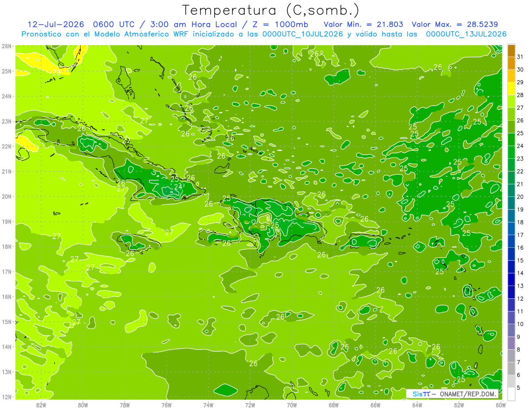Click the "16N" latitude axis label
This screenshot has height=411, width=532.
tap(7, 297)
